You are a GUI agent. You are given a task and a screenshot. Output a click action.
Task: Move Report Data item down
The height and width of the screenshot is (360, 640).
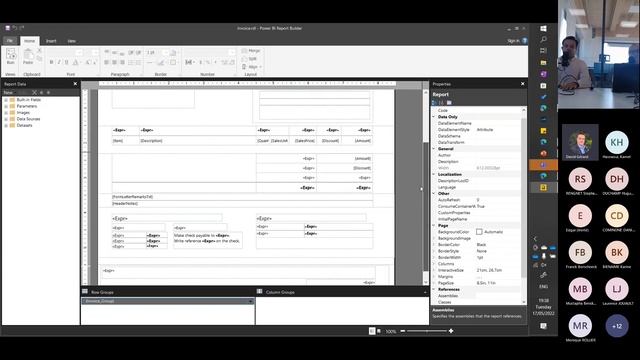[48, 93]
